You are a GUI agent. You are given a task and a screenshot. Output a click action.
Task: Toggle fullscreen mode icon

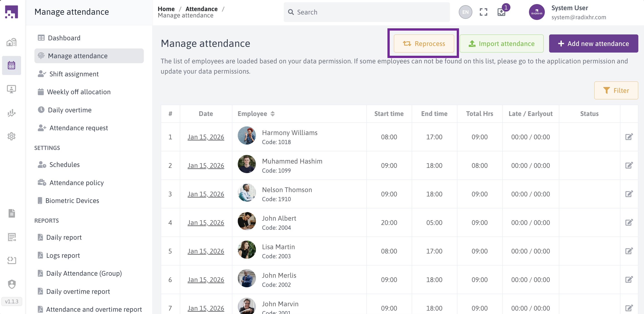point(483,12)
